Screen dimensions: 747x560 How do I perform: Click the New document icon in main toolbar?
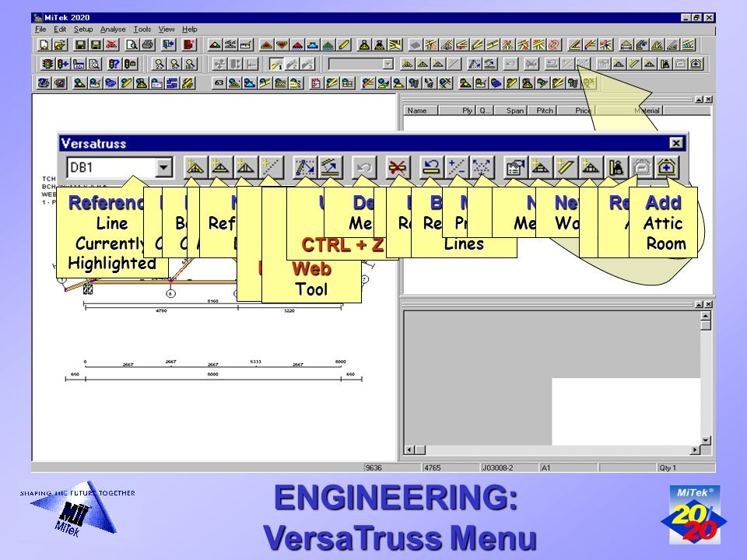click(x=44, y=45)
